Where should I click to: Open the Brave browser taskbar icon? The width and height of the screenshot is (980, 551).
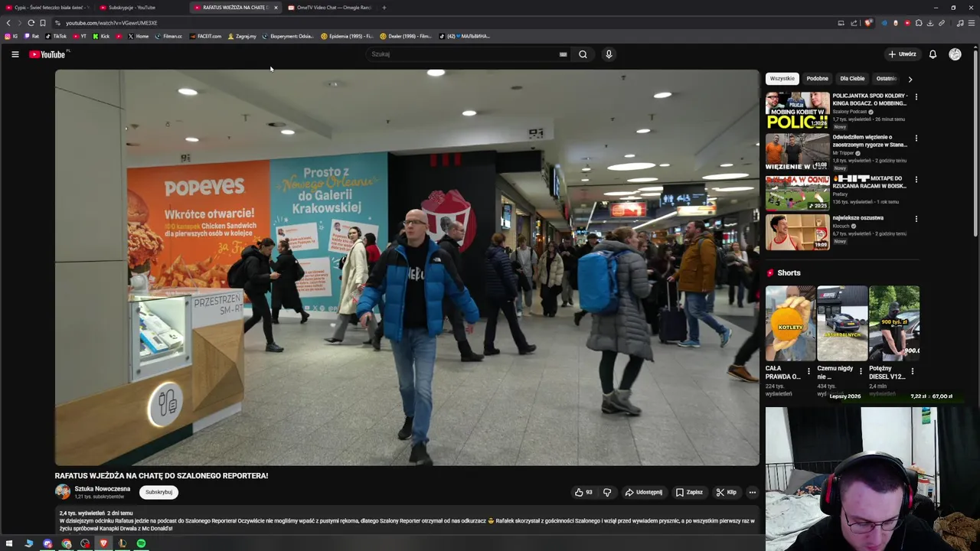[x=103, y=543]
